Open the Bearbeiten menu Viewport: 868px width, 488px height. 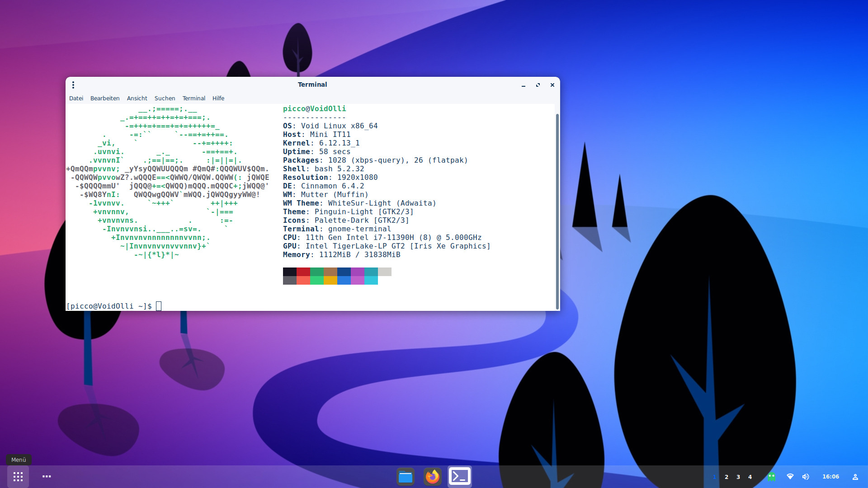click(105, 98)
